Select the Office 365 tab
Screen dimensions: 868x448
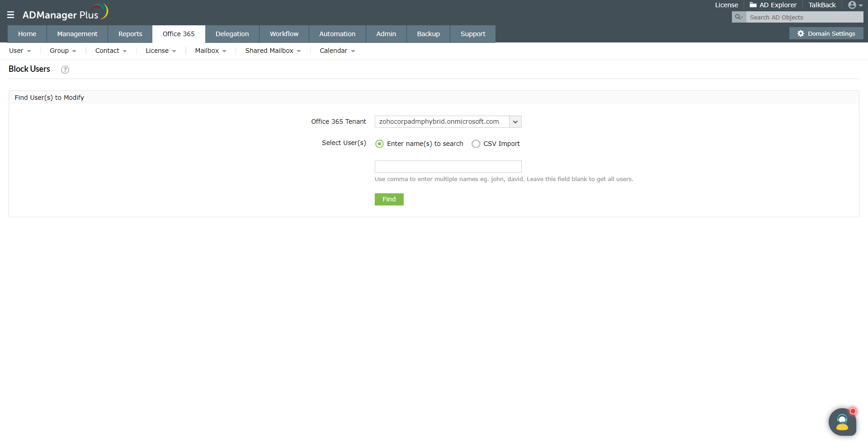click(179, 34)
